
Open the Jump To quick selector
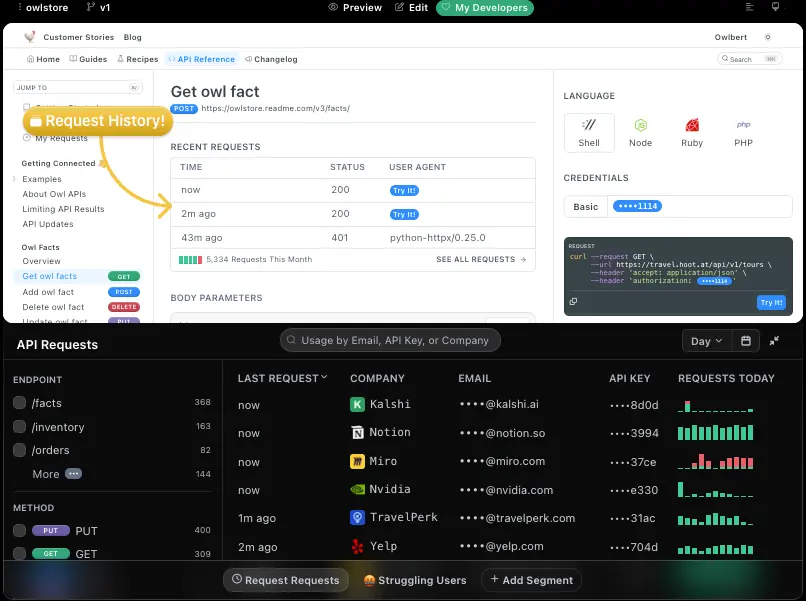coord(77,87)
